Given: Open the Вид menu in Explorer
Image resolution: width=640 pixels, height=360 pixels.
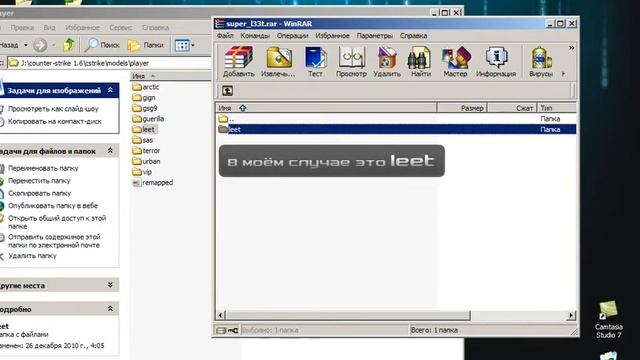Looking at the screenshot, I should (49, 27).
